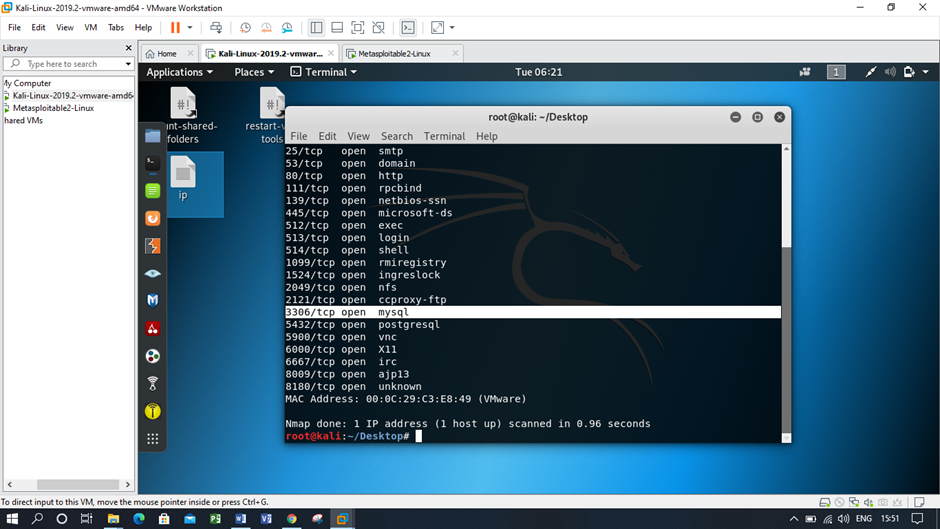Click the library search input field

pyautogui.click(x=67, y=64)
